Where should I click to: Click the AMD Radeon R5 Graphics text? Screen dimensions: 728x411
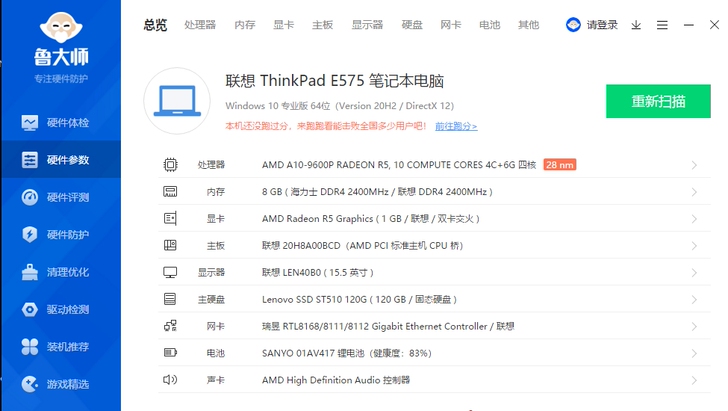[370, 219]
